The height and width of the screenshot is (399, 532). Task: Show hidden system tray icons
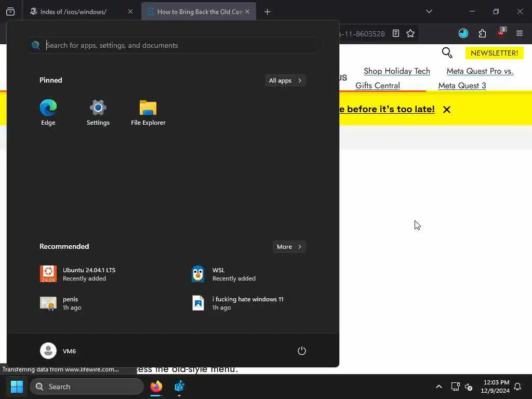pyautogui.click(x=438, y=387)
